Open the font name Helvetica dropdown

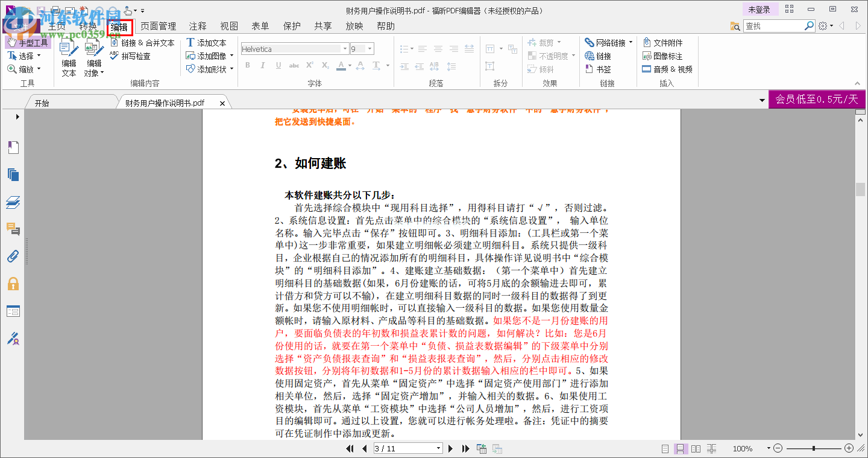point(345,49)
